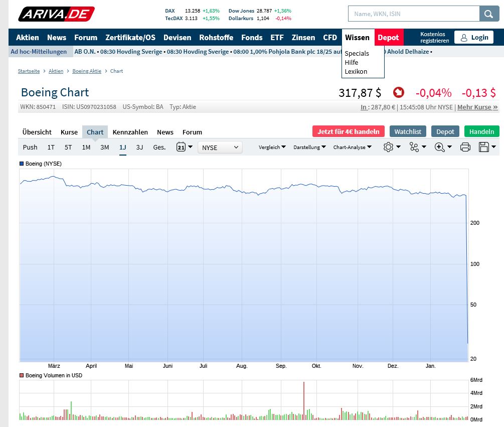Viewport: 504px width, 427px height.
Task: Click Kostenlos registrieren link
Action: tap(434, 37)
